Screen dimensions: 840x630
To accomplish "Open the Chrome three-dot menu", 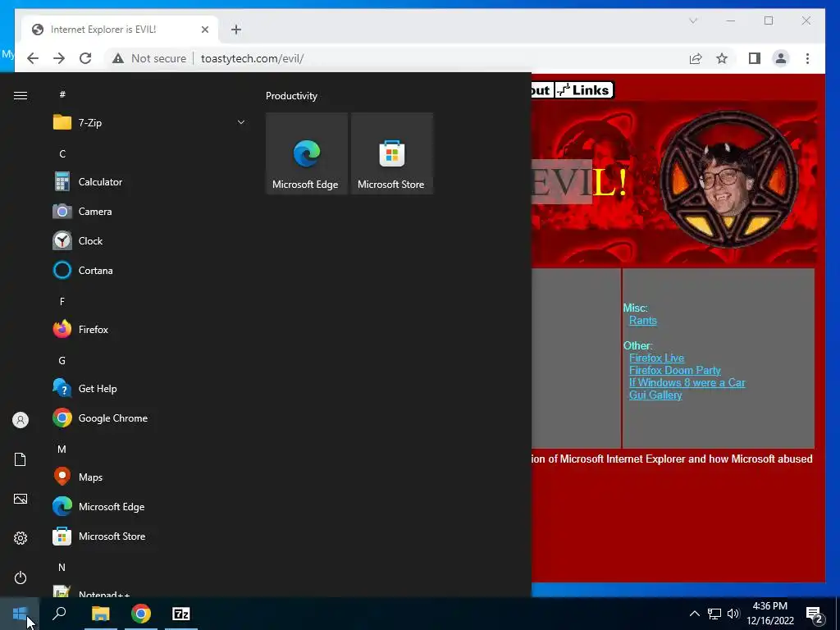I will [807, 58].
